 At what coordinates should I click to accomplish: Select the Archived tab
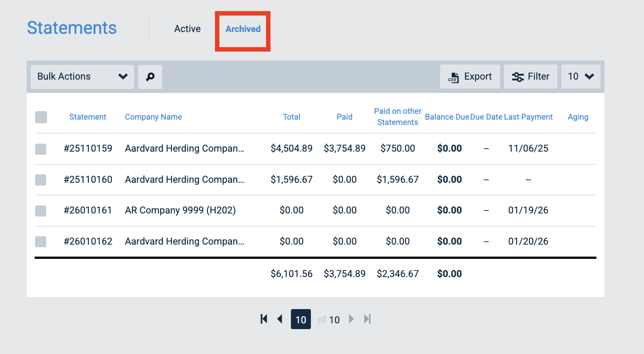[x=243, y=29]
